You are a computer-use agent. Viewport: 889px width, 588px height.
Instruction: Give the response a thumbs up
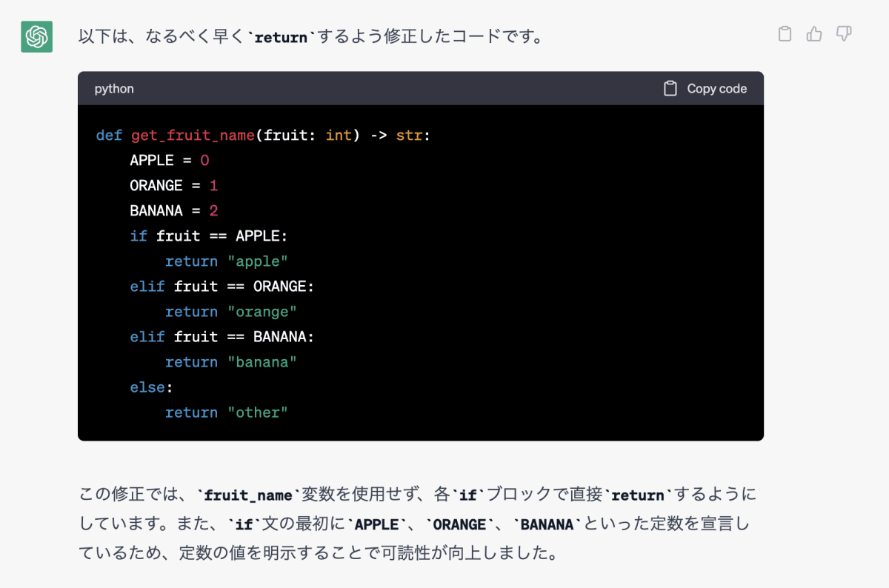click(814, 34)
